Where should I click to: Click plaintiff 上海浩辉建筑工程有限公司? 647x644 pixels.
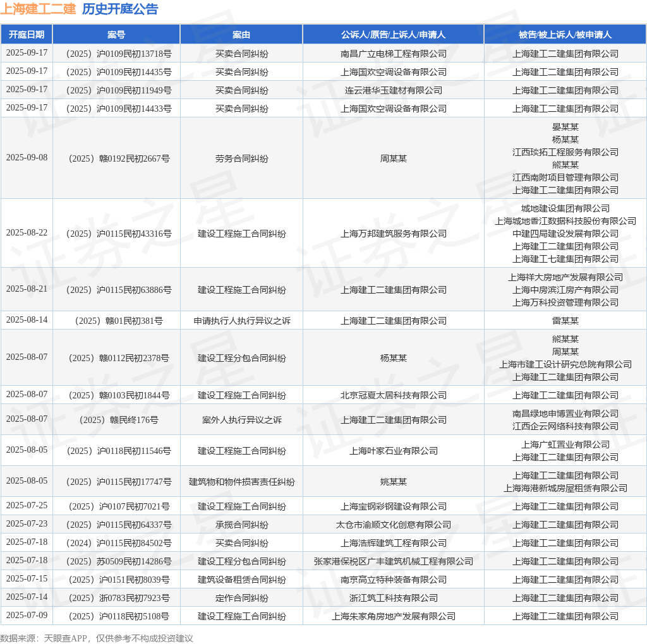pos(393,543)
